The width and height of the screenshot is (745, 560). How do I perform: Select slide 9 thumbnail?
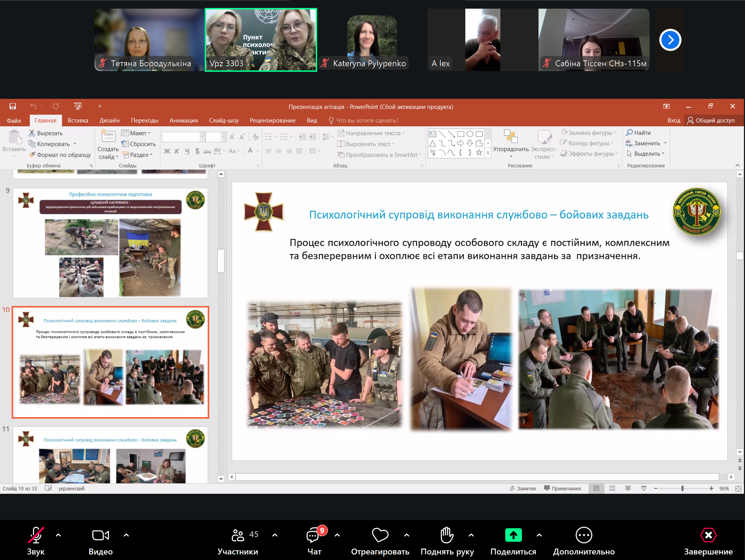[110, 243]
